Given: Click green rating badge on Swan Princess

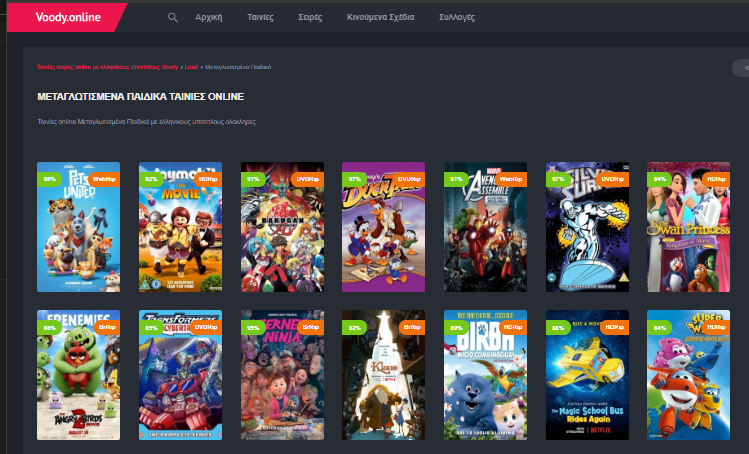Looking at the screenshot, I should 659,179.
